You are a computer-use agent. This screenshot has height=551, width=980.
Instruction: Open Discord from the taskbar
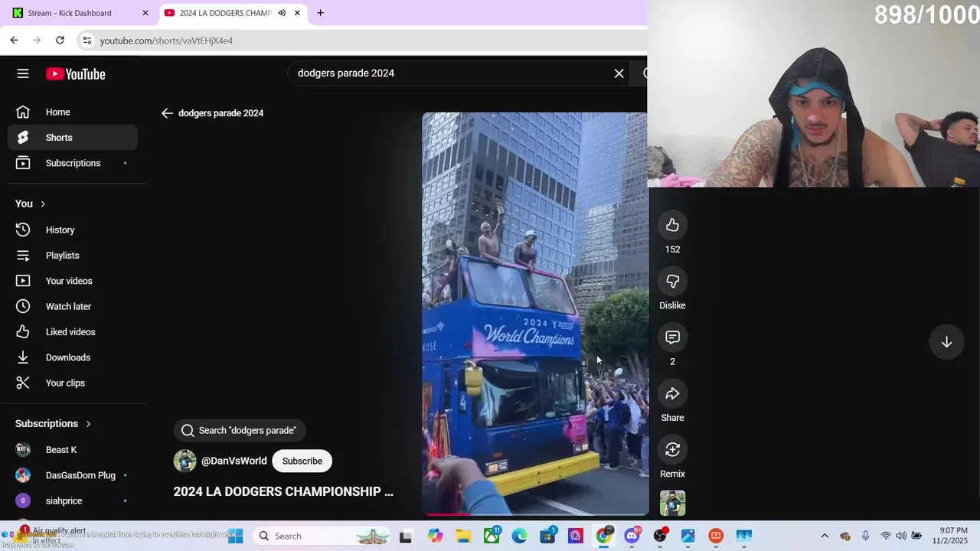632,536
